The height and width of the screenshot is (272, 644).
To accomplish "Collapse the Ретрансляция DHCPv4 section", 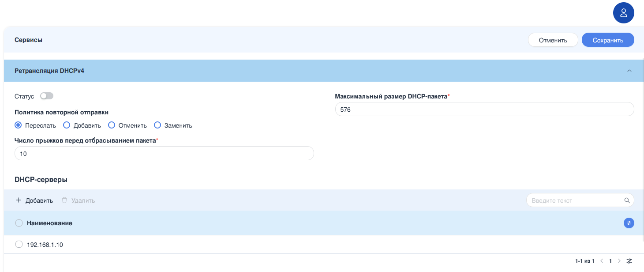I will click(629, 71).
